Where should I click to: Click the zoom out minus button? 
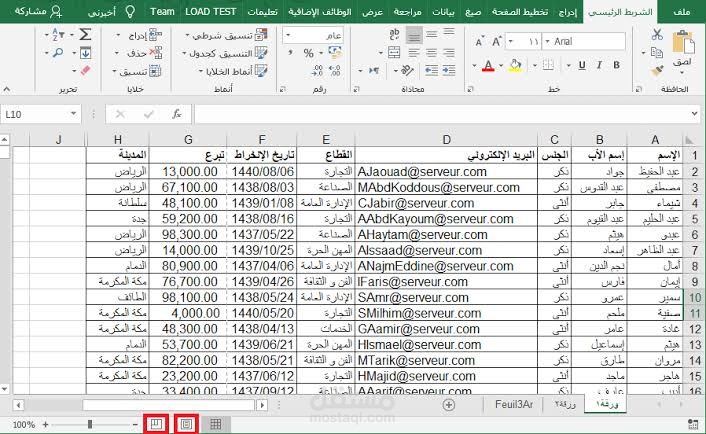(135, 424)
